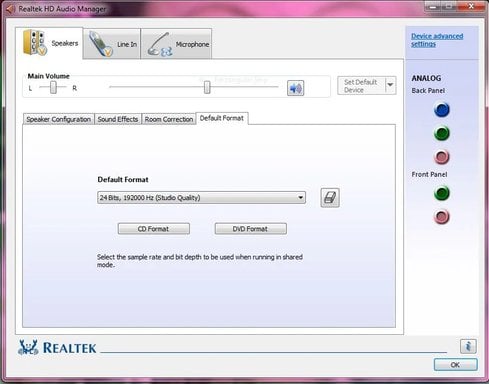
Task: Select the Default Format tab
Action: tap(222, 118)
